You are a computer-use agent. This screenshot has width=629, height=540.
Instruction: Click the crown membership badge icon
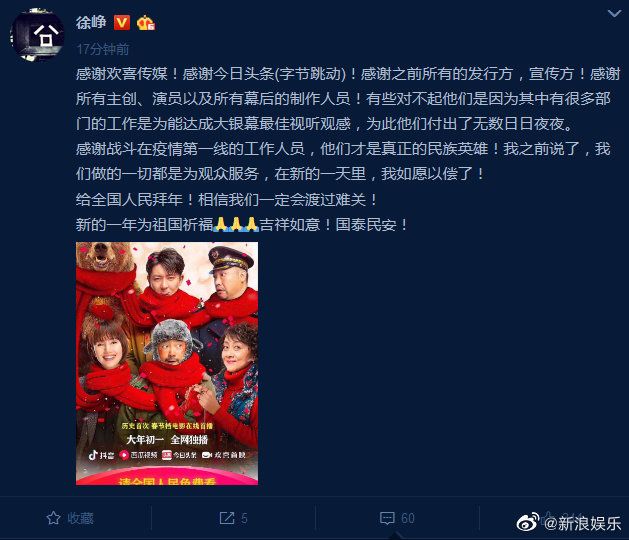(146, 23)
